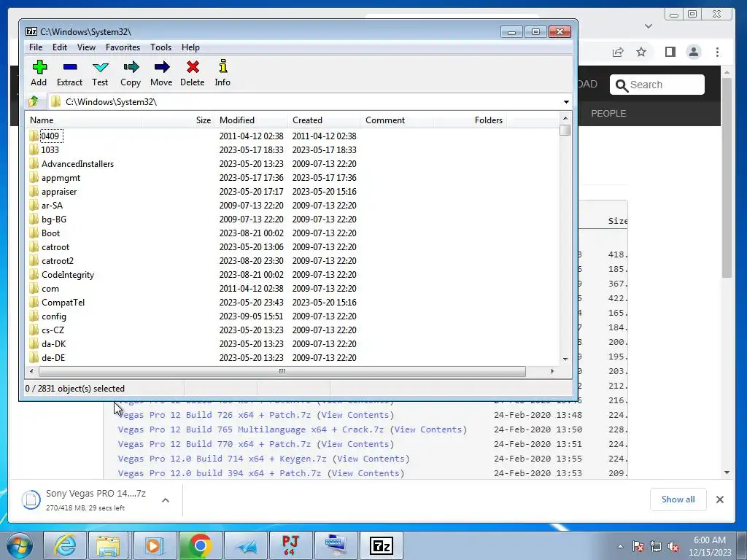Click the Add toolbar icon in 7-Zip

pos(39,67)
